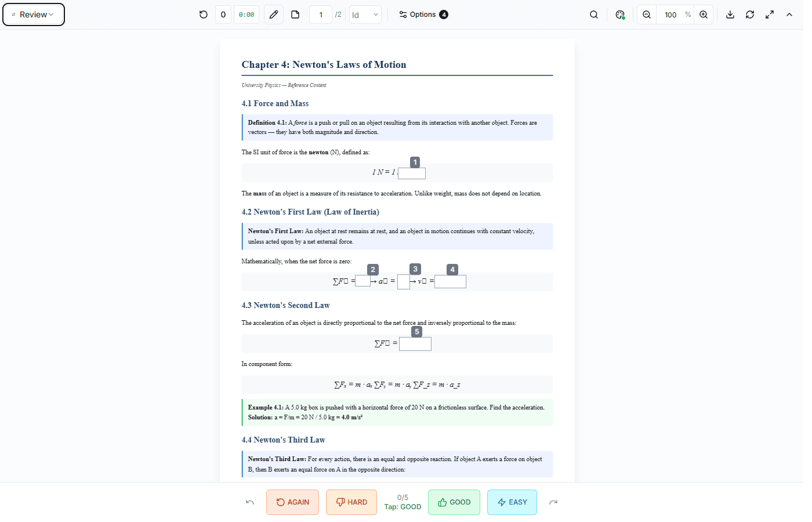Open the color theme palette
This screenshot has height=522, width=812.
point(620,14)
